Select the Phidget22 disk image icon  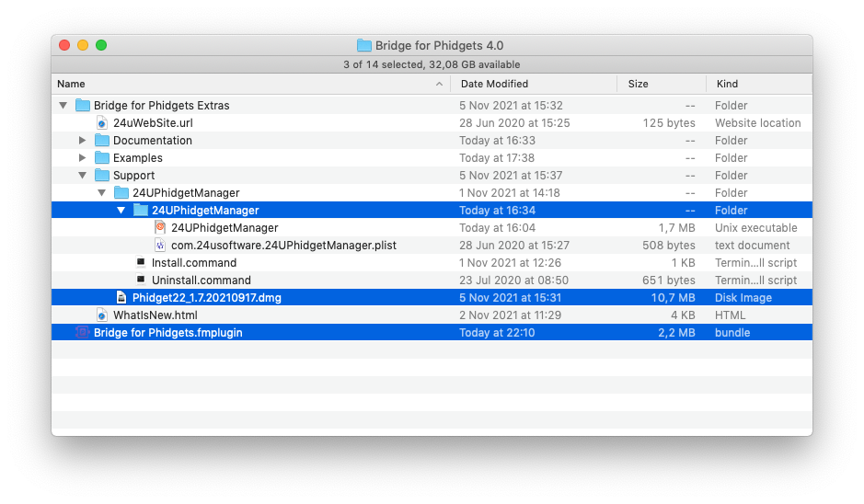[x=121, y=297]
